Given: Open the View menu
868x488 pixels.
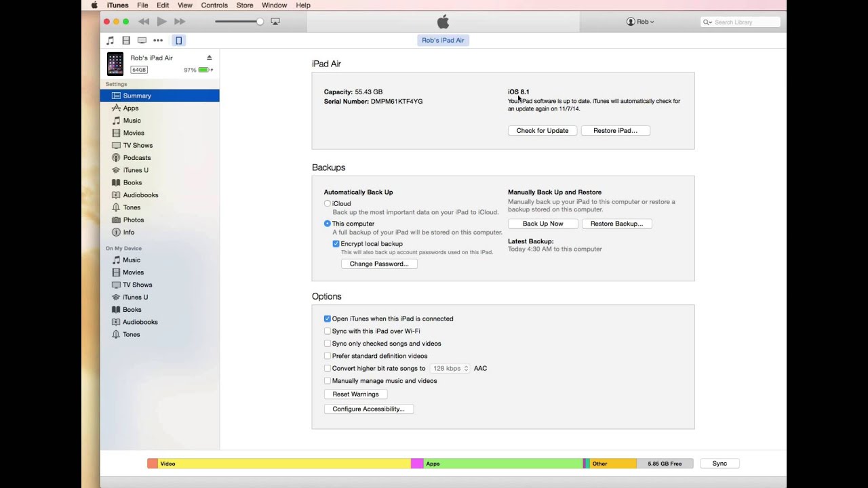Looking at the screenshot, I should click(x=184, y=5).
